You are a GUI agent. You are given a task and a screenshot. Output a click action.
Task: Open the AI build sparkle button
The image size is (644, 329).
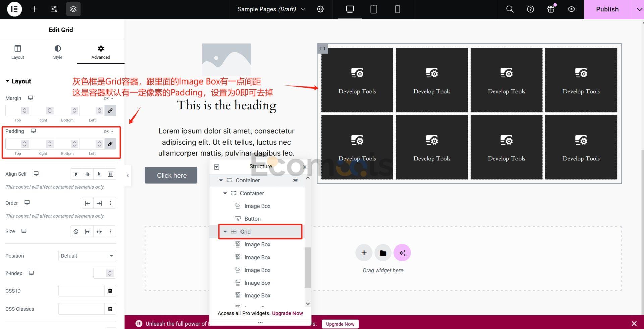click(x=402, y=253)
